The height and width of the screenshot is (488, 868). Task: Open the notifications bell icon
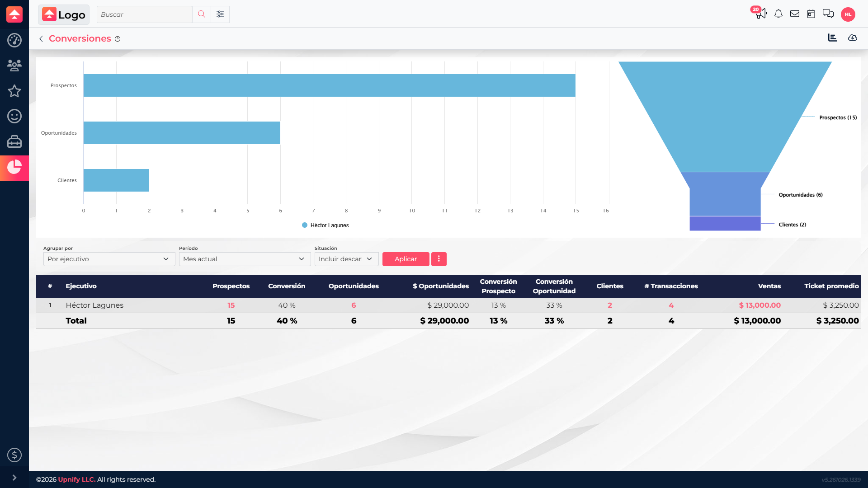click(x=778, y=14)
